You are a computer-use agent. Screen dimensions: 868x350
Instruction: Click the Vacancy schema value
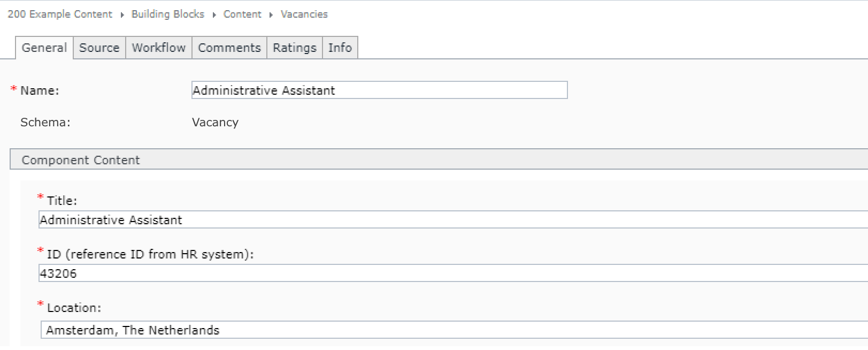pos(215,122)
